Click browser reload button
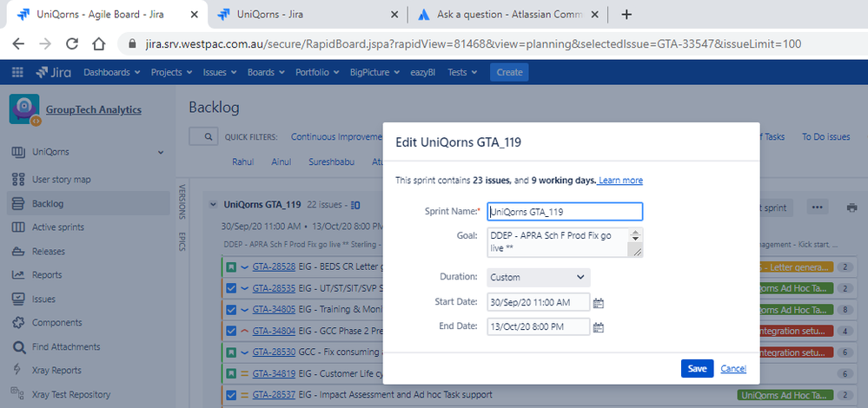Image resolution: width=868 pixels, height=408 pixels. (x=72, y=44)
